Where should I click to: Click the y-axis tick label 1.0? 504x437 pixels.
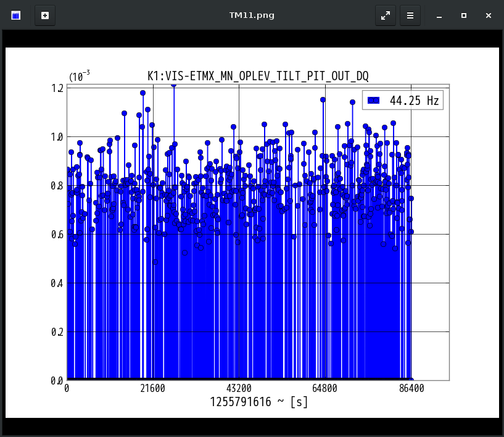(x=57, y=137)
